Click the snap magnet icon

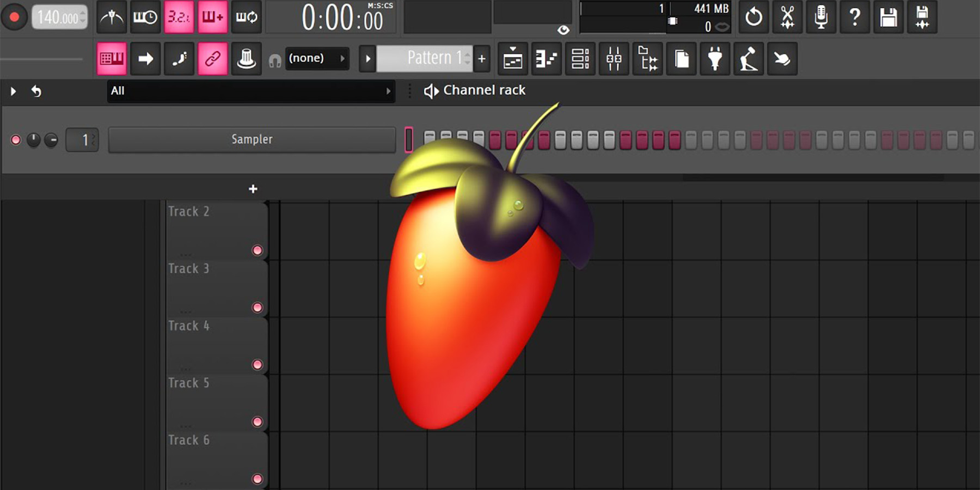tap(275, 60)
